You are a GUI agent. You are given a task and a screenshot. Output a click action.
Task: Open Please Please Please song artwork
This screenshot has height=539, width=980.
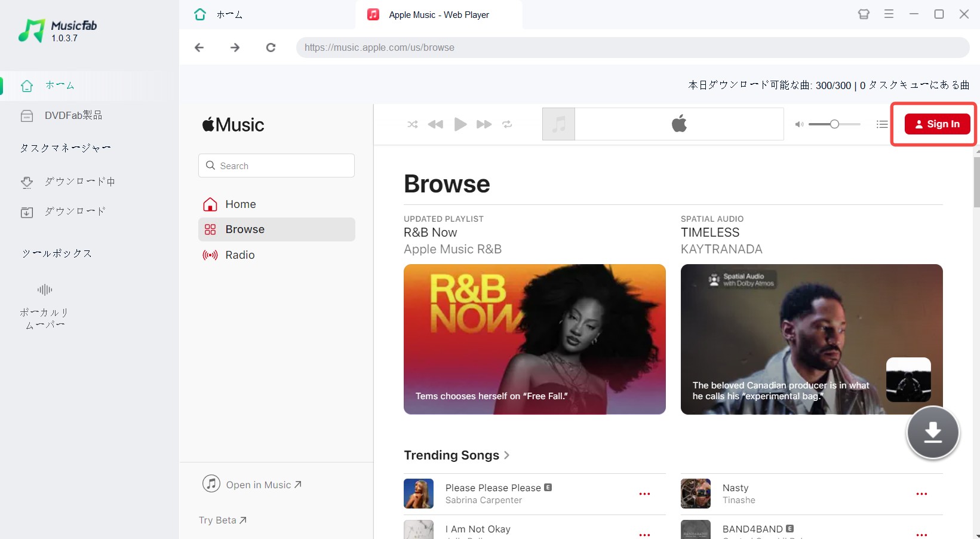coord(419,494)
